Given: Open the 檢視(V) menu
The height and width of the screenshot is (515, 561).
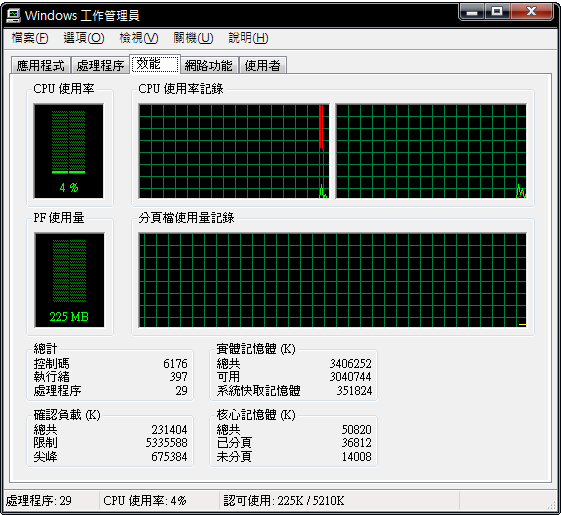Looking at the screenshot, I should (139, 38).
